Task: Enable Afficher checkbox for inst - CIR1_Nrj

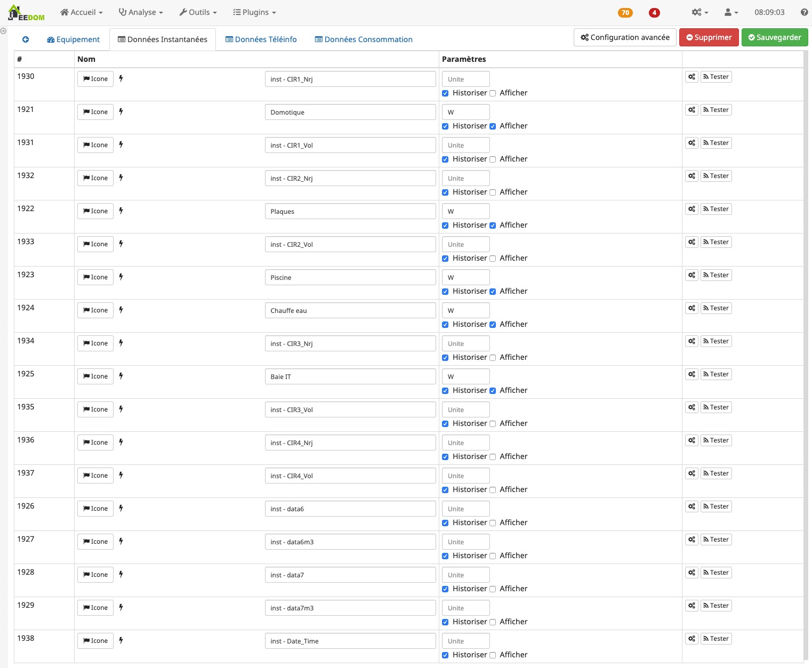Action: point(493,93)
